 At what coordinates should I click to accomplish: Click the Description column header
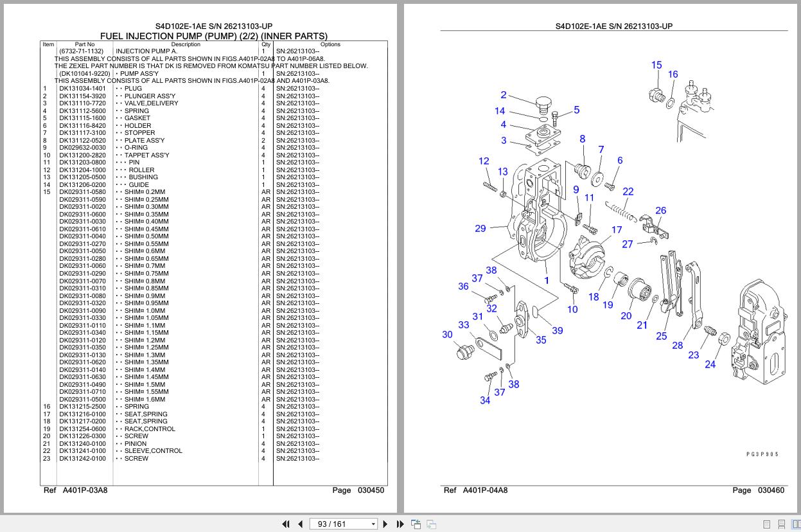click(x=186, y=44)
